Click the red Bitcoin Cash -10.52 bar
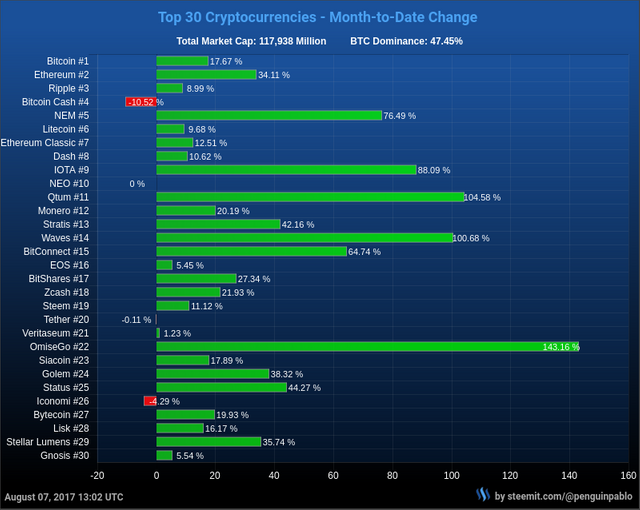Image resolution: width=640 pixels, height=510 pixels. [141, 102]
